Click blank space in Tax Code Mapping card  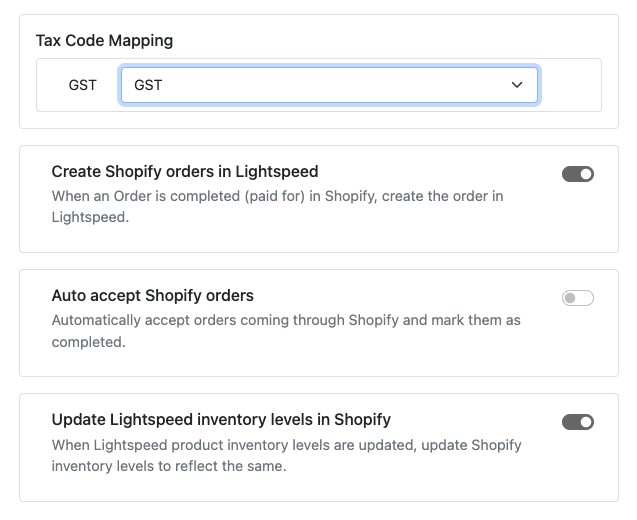click(400, 38)
